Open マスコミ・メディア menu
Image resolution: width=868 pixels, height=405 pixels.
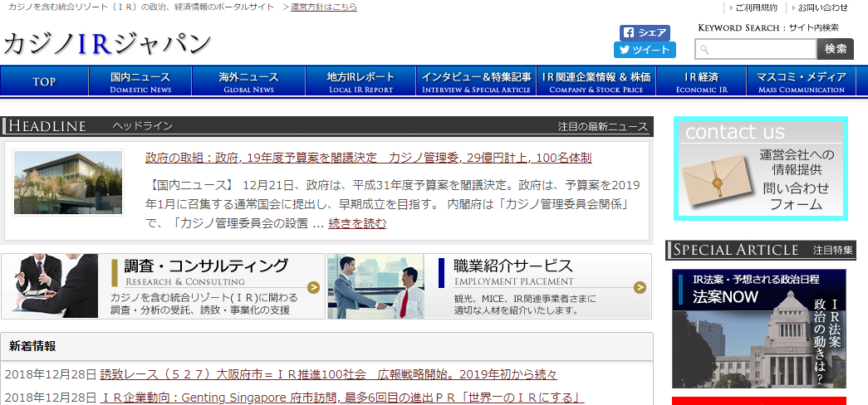click(801, 81)
